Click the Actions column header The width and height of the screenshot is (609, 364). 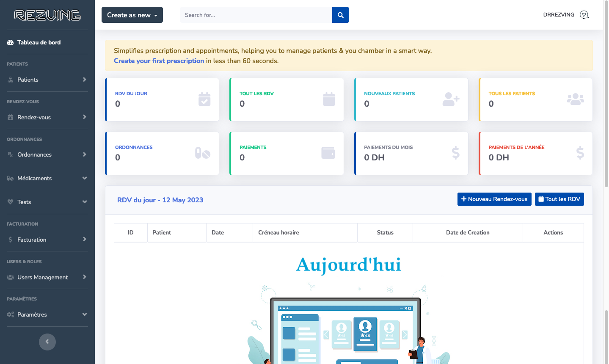coord(553,232)
